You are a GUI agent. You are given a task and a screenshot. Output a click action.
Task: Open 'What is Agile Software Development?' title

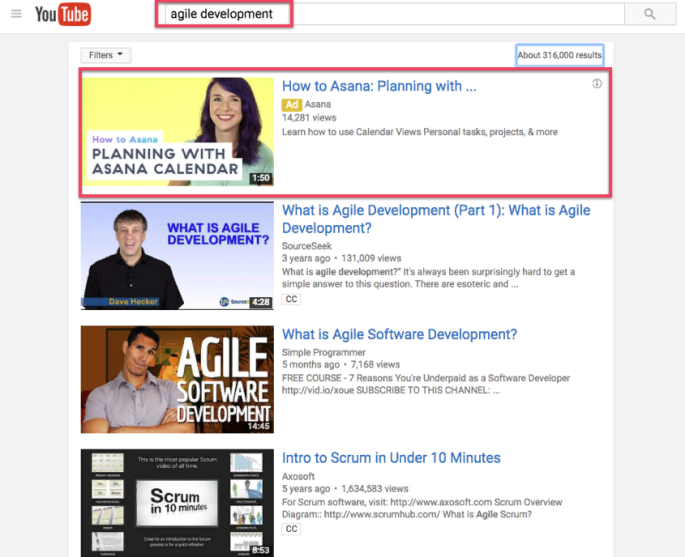coord(399,334)
